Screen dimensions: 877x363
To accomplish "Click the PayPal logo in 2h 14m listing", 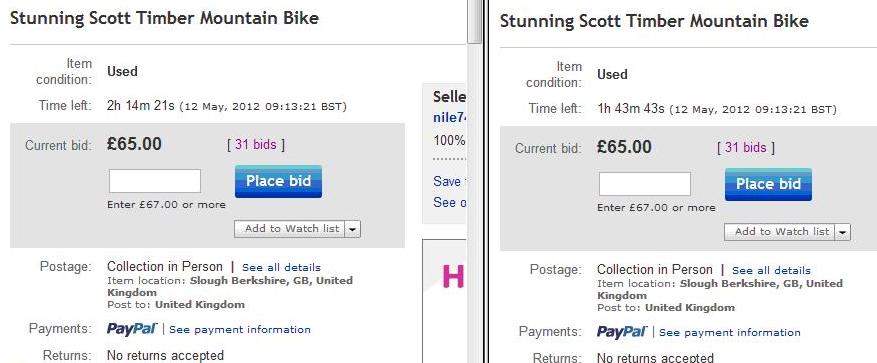I will [132, 329].
